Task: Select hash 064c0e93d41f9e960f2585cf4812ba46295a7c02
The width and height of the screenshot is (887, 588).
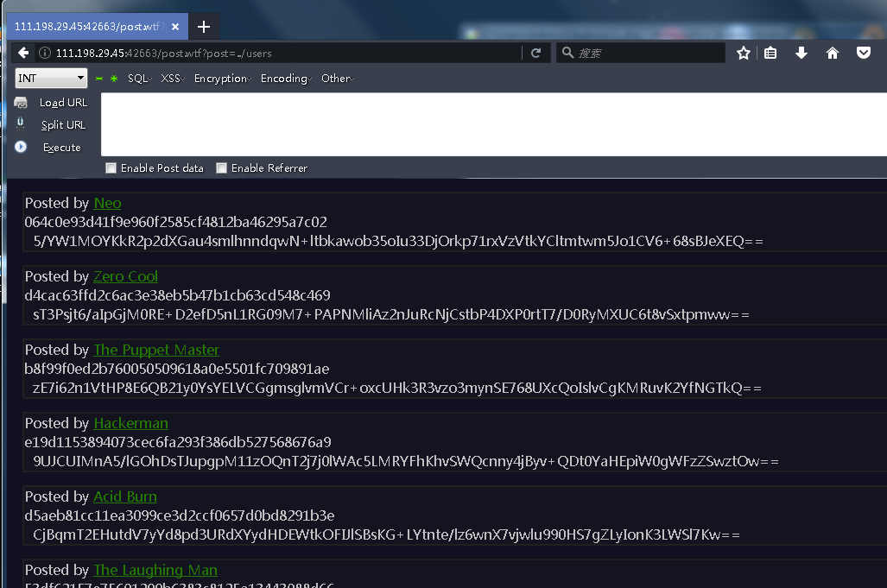Action: click(x=176, y=222)
